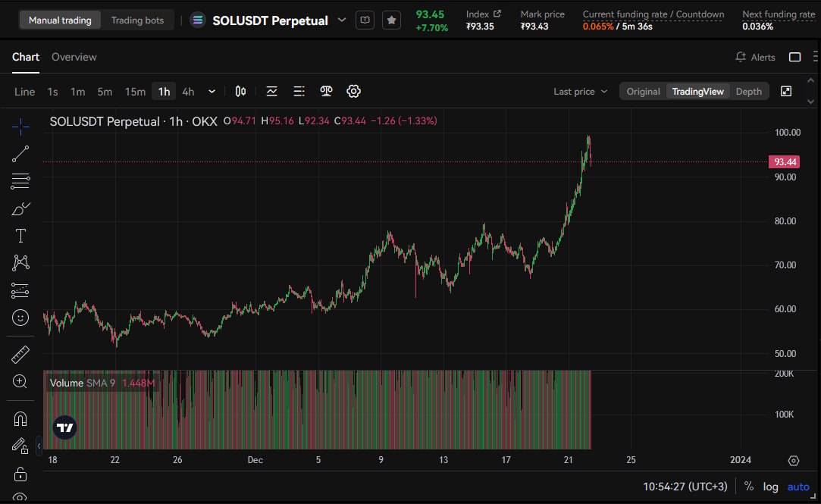Select Trading bots mode
Screen dimensions: 821x504
click(x=137, y=20)
